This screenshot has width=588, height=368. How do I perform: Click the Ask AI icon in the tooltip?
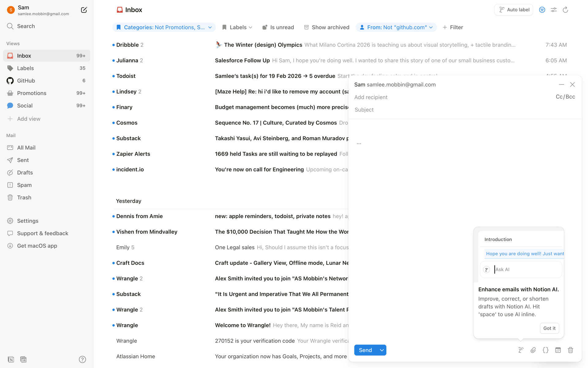[486, 270]
